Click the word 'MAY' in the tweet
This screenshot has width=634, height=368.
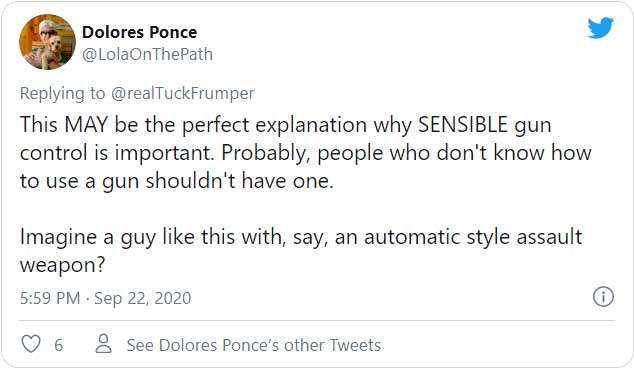(86, 124)
